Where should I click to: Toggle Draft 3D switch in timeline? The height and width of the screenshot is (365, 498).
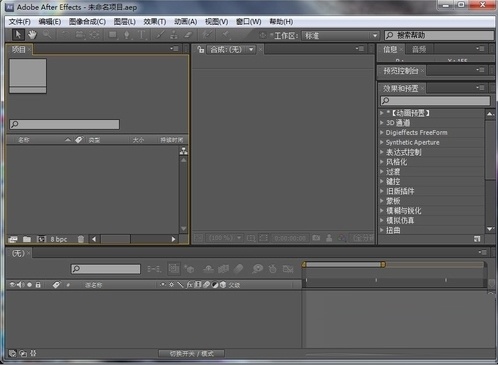click(189, 269)
